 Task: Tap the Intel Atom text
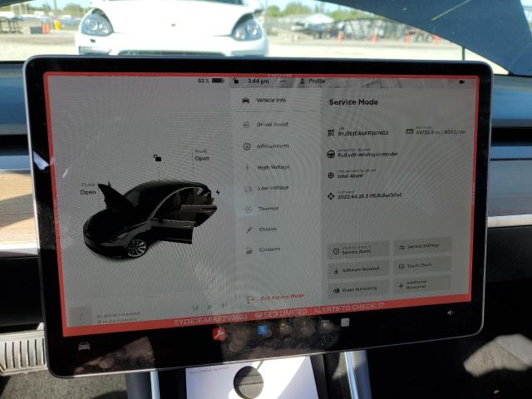[x=351, y=175]
